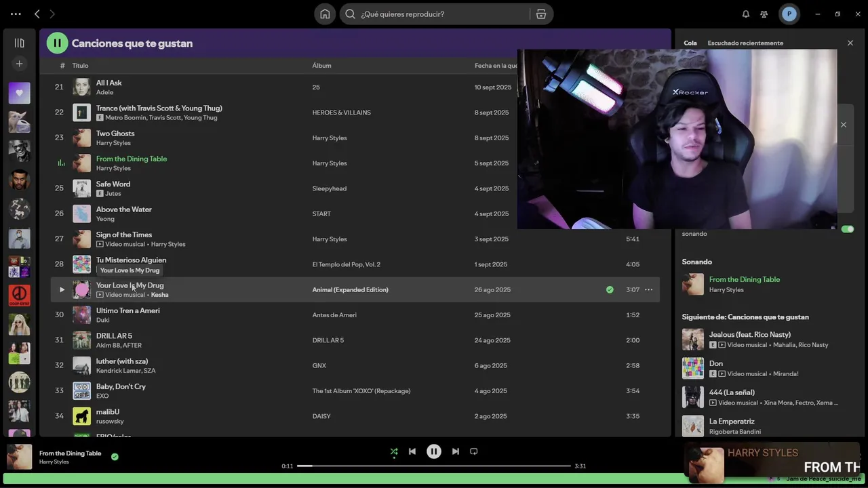The height and width of the screenshot is (488, 868).
Task: Toggle shuffle in the player bar
Action: tap(394, 451)
